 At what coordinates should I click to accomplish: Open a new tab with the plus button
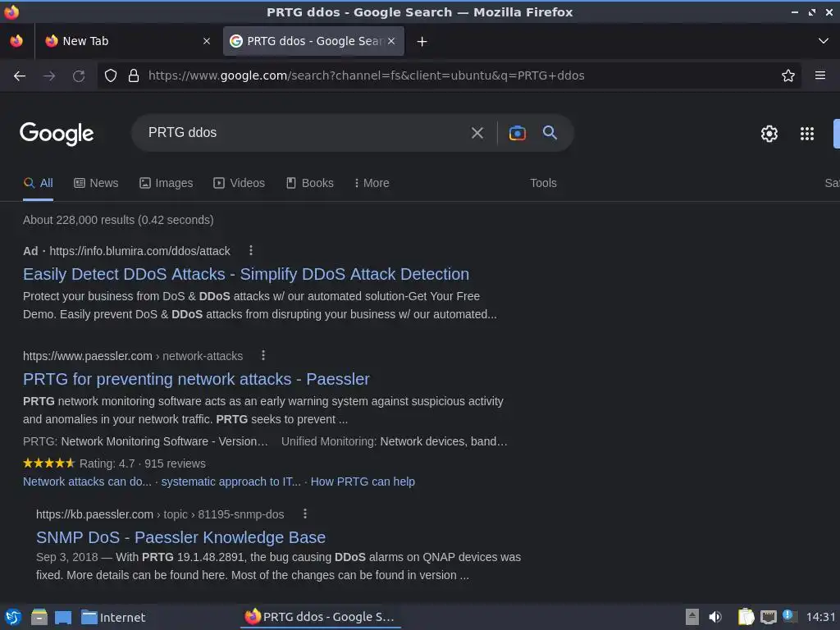422,41
